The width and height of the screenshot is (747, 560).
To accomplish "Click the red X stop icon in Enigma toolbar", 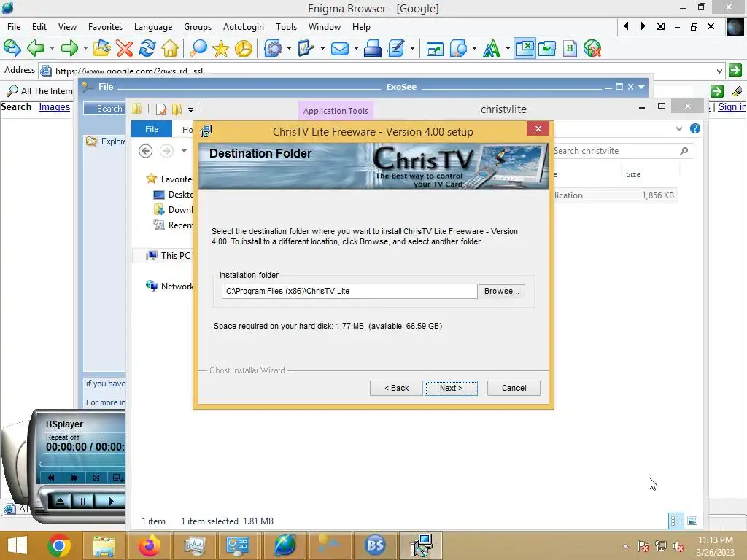I will click(x=124, y=48).
